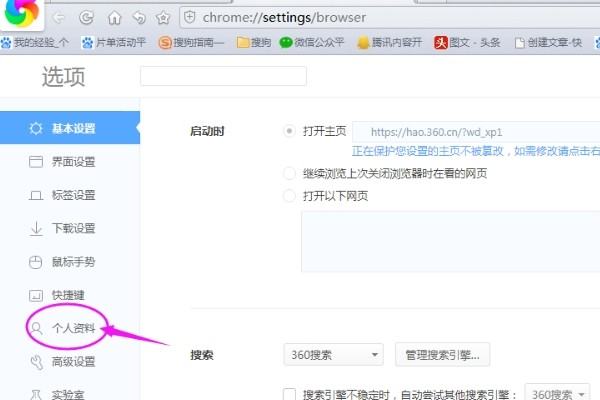Expand the 360搜索 search engine dropdown
This screenshot has width=600, height=400.
333,354
